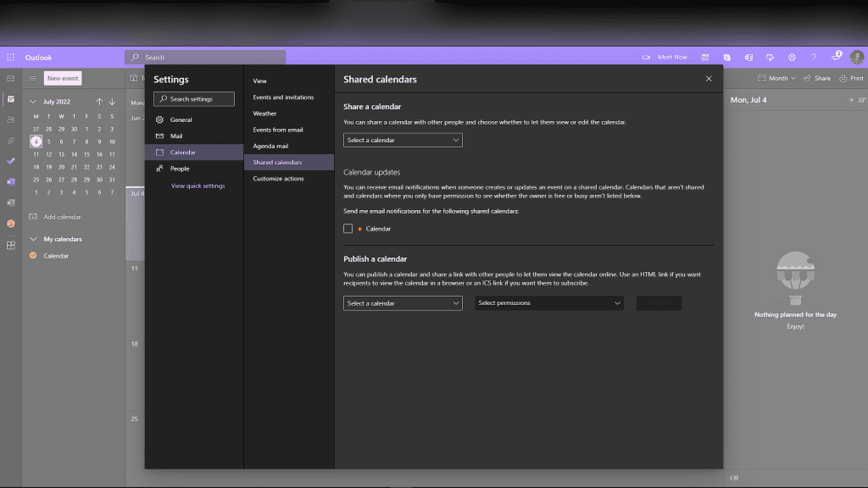Launch Word from the left rail
Screen dimensions: 868x488
click(x=10, y=182)
